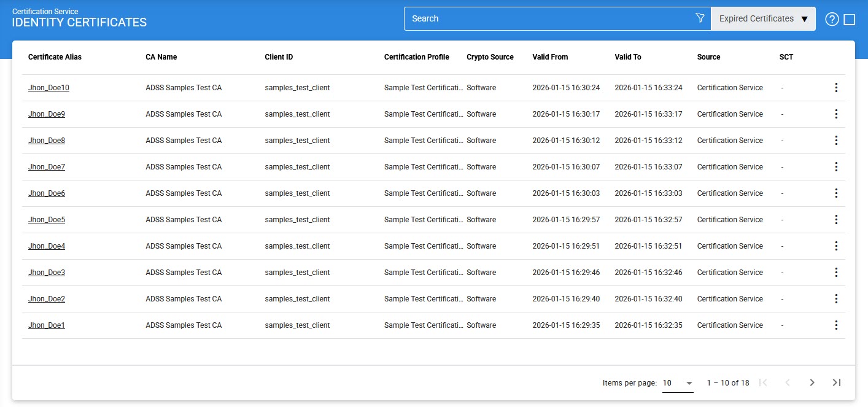Open three-dot menu for Jhon_Doe7
868x407 pixels.
(835, 167)
